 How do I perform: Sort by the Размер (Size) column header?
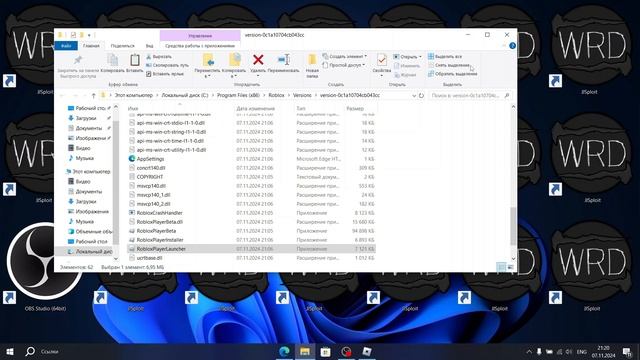pyautogui.click(x=355, y=109)
